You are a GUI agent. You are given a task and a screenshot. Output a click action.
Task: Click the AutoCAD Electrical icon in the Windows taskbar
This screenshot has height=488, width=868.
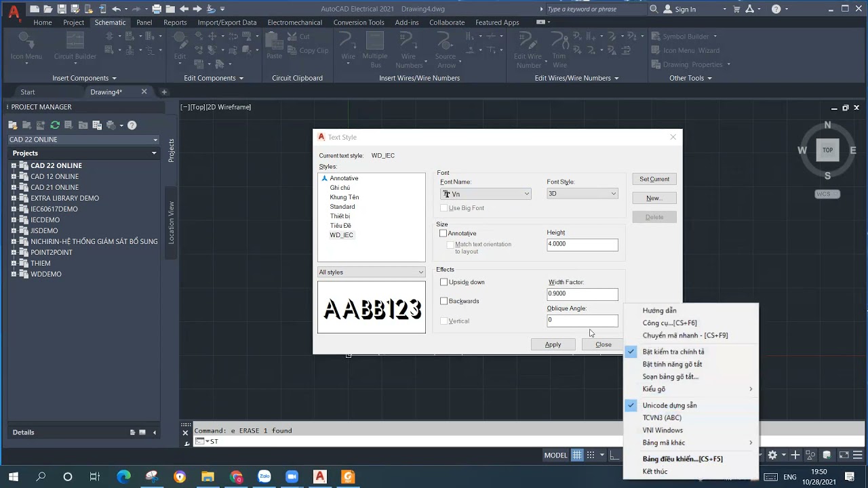pyautogui.click(x=319, y=476)
